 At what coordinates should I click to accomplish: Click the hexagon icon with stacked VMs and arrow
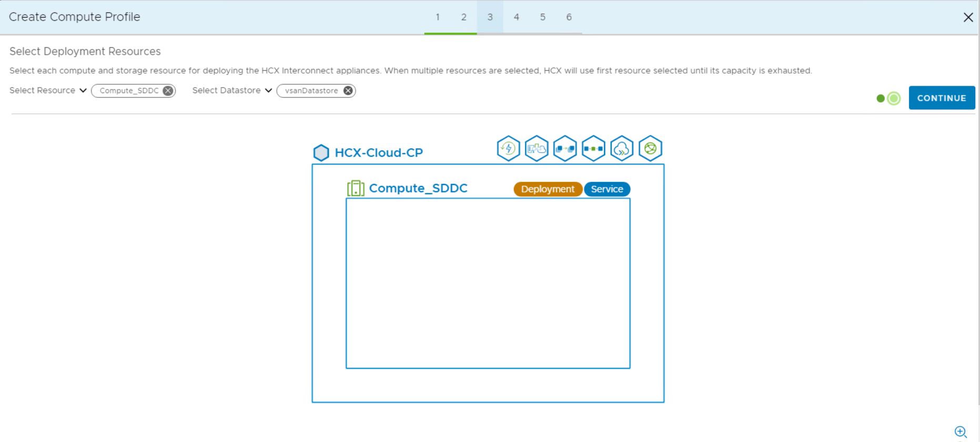(x=565, y=149)
